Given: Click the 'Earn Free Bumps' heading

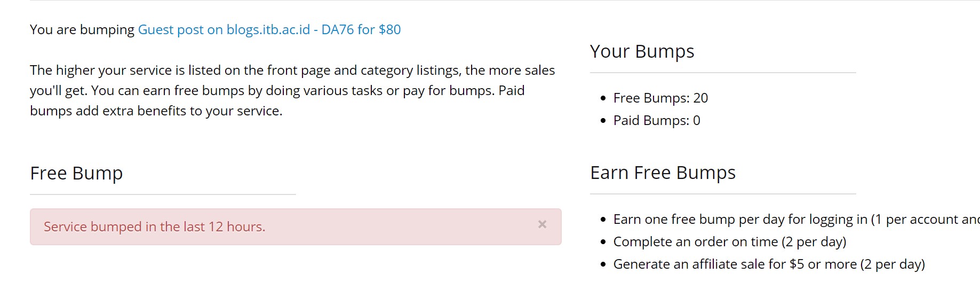Looking at the screenshot, I should pyautogui.click(x=663, y=173).
